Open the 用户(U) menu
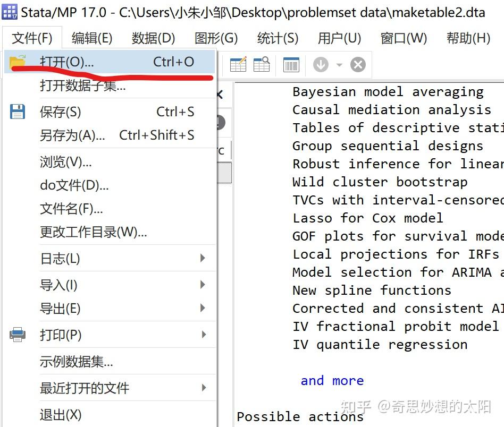The height and width of the screenshot is (427, 504). 339,38
